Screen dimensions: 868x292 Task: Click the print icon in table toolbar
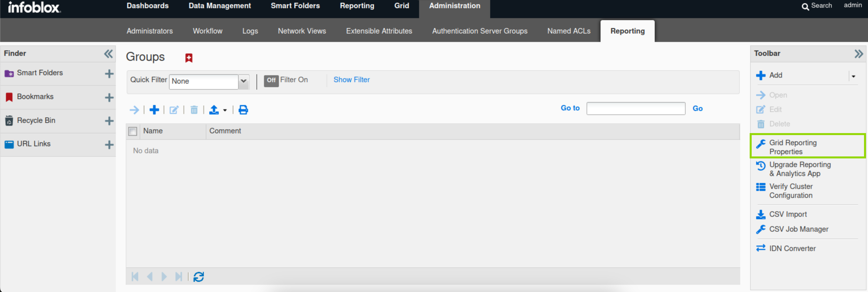tap(243, 110)
